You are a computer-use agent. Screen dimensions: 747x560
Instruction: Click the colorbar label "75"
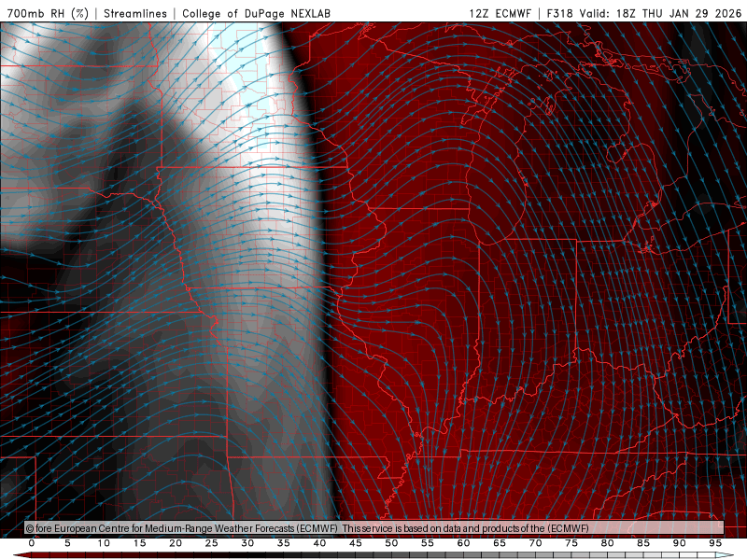[x=571, y=543]
